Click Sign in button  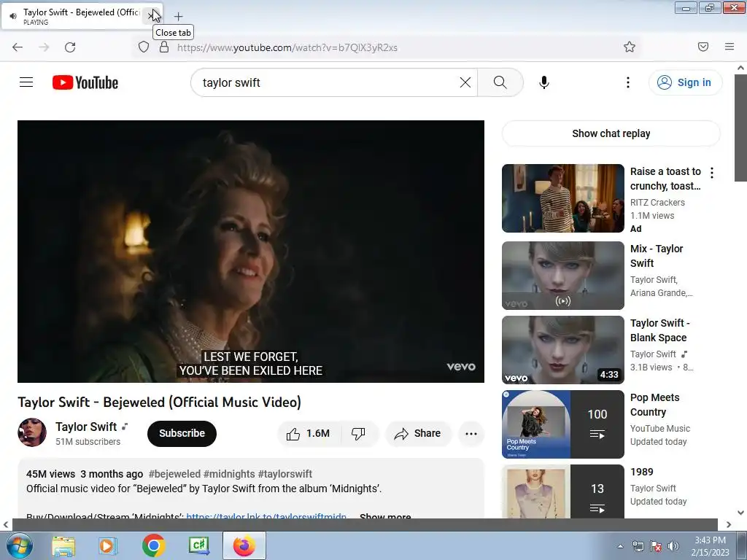[x=685, y=82]
